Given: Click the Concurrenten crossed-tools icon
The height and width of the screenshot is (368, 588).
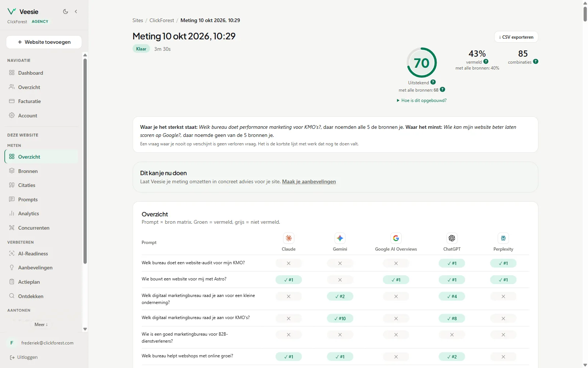Looking at the screenshot, I should click(12, 228).
